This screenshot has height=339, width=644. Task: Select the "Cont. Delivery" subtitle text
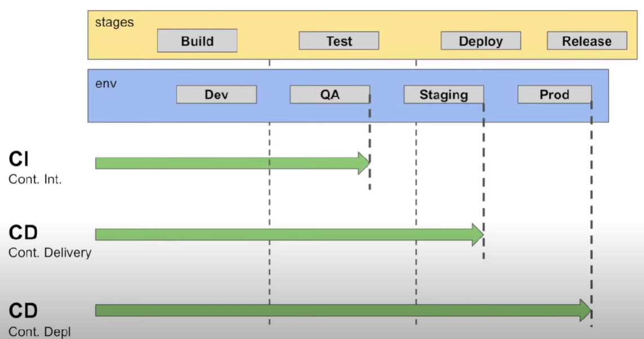pos(50,253)
